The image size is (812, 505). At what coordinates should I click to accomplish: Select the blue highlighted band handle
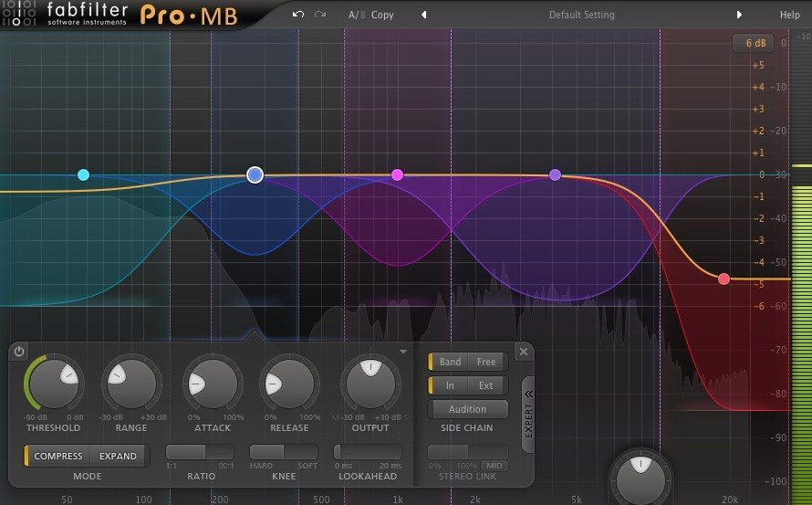[x=255, y=174]
